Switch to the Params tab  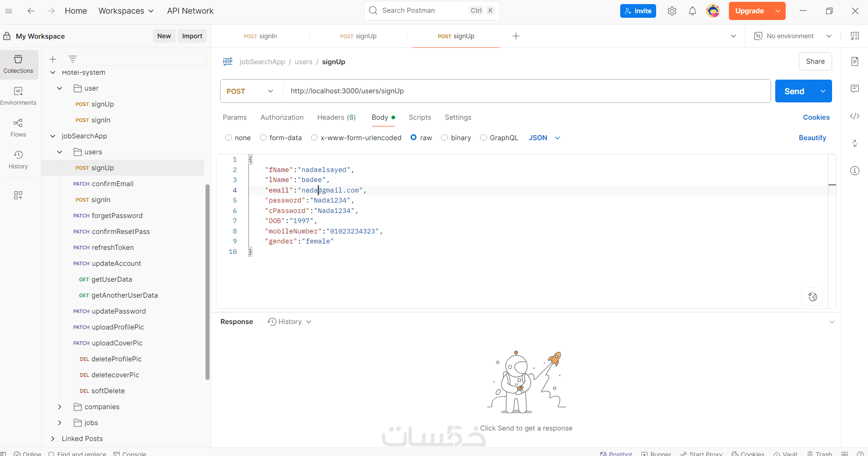tap(235, 117)
